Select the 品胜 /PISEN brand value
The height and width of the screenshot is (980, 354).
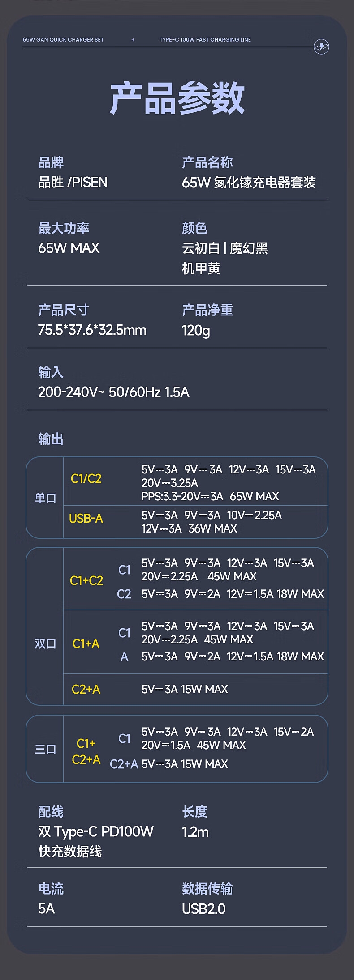73,183
